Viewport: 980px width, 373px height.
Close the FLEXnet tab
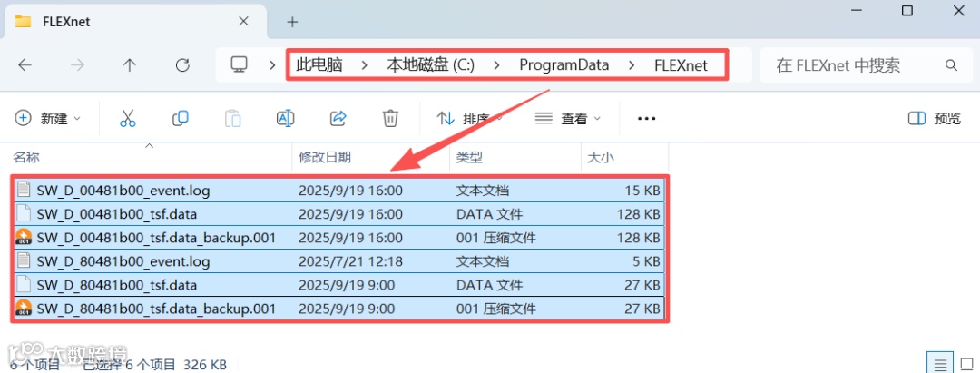click(x=244, y=21)
